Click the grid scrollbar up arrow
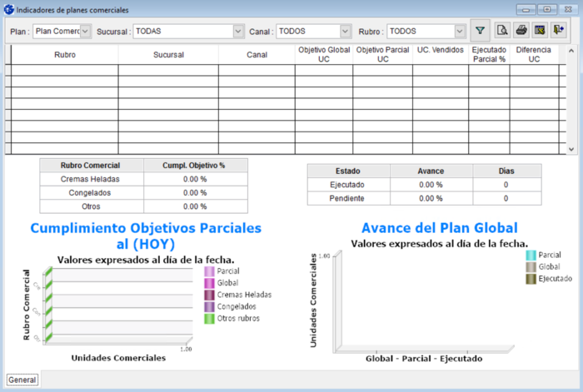The width and height of the screenshot is (583, 392). click(x=571, y=50)
